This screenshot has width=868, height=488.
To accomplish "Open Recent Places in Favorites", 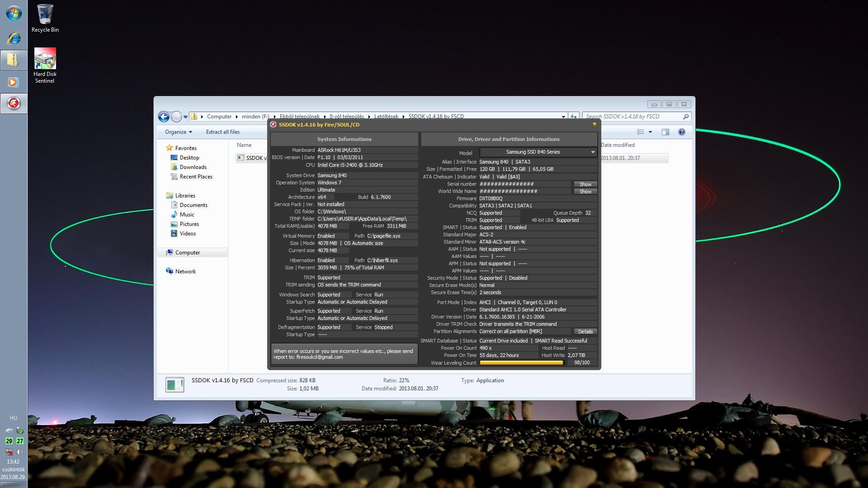I will [191, 177].
